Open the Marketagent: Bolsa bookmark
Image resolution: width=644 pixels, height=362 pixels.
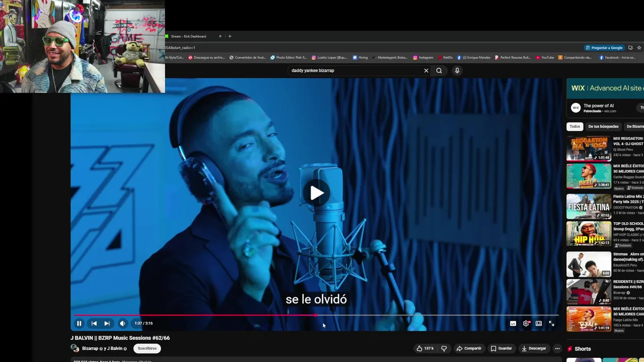(390, 57)
